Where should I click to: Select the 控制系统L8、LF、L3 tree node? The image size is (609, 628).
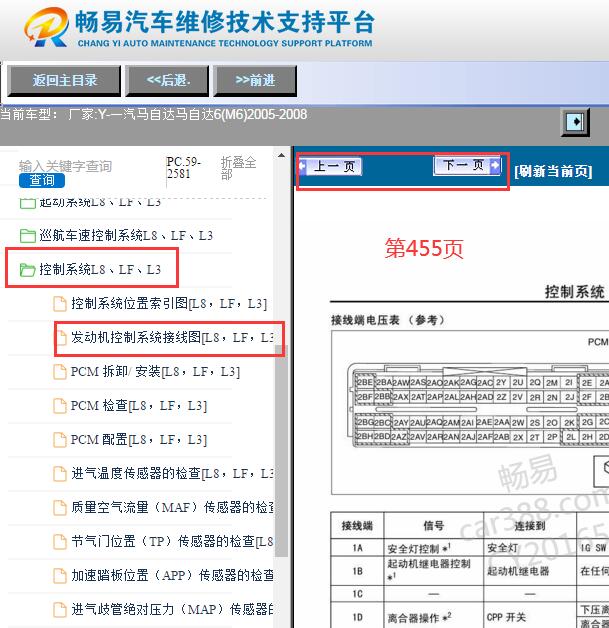coord(100,270)
